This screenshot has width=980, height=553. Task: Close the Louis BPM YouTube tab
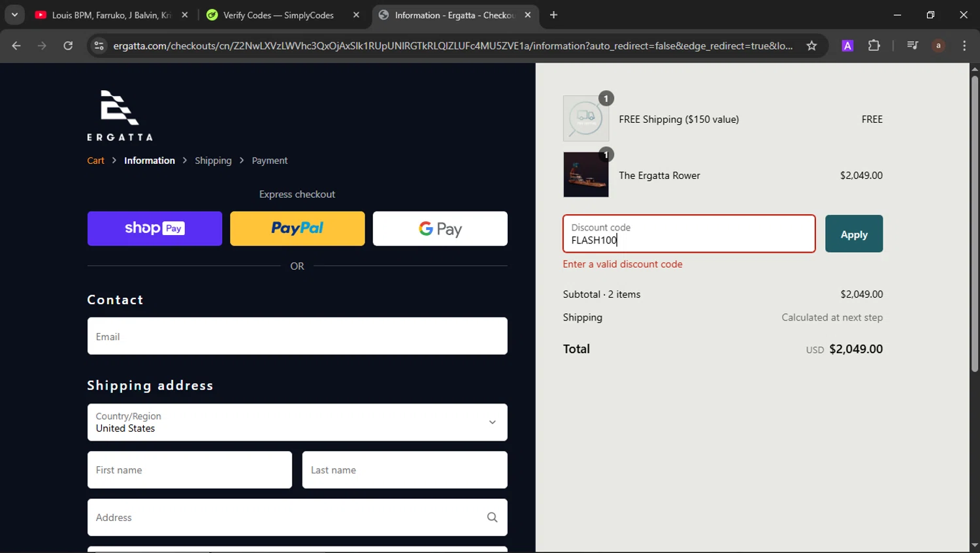[x=185, y=15]
